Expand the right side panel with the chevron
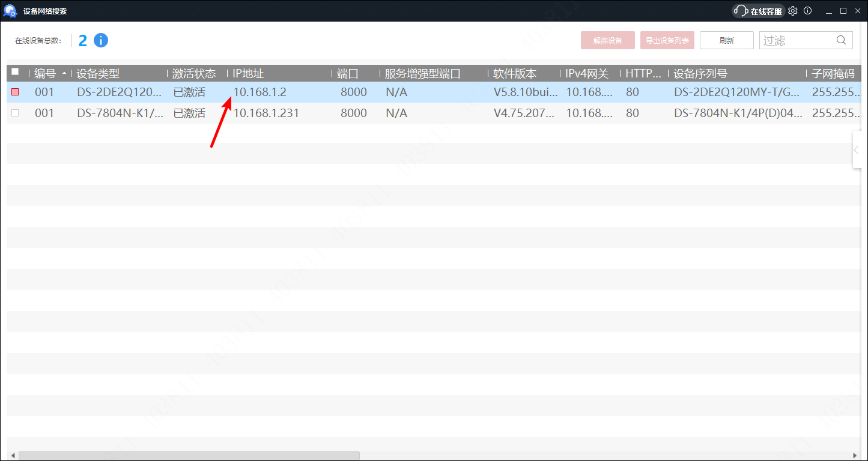868x461 pixels. point(857,151)
